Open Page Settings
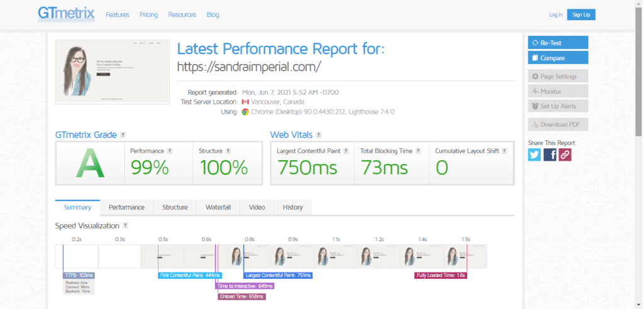644x309 pixels. coord(558,77)
